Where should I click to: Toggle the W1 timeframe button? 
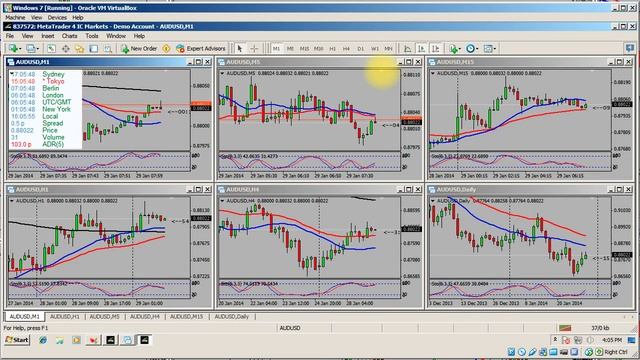[x=375, y=49]
